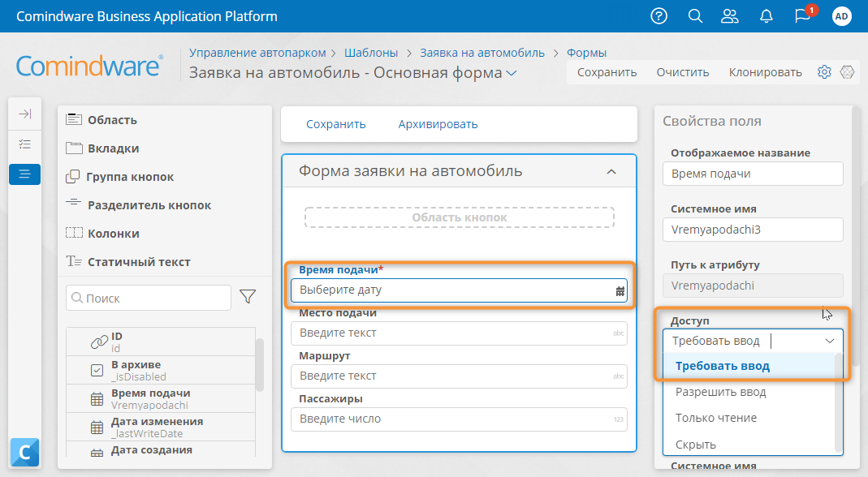
Task: Select the Дата создания attribute row
Action: (161, 449)
